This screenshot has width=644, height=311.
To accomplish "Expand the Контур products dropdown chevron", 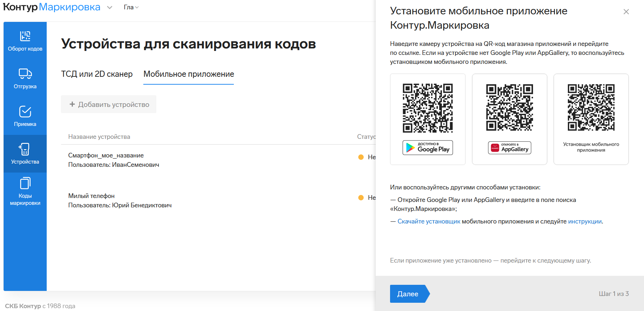I will point(110,8).
